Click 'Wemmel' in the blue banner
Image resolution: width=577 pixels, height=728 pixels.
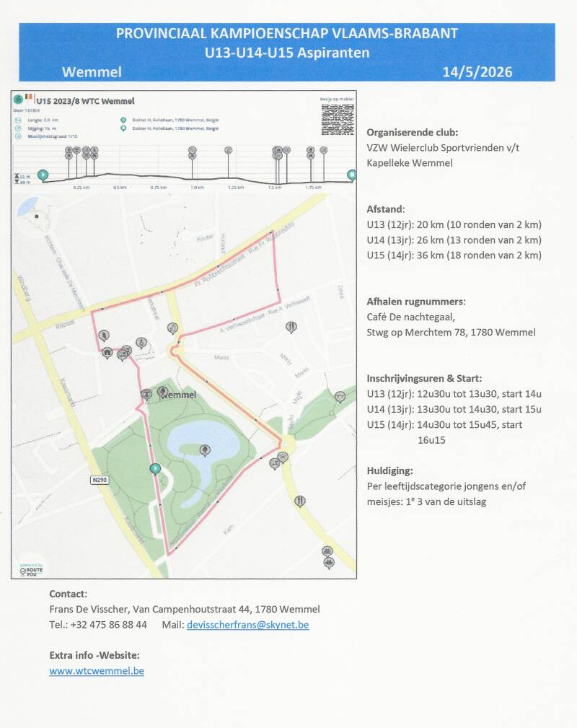pos(92,72)
